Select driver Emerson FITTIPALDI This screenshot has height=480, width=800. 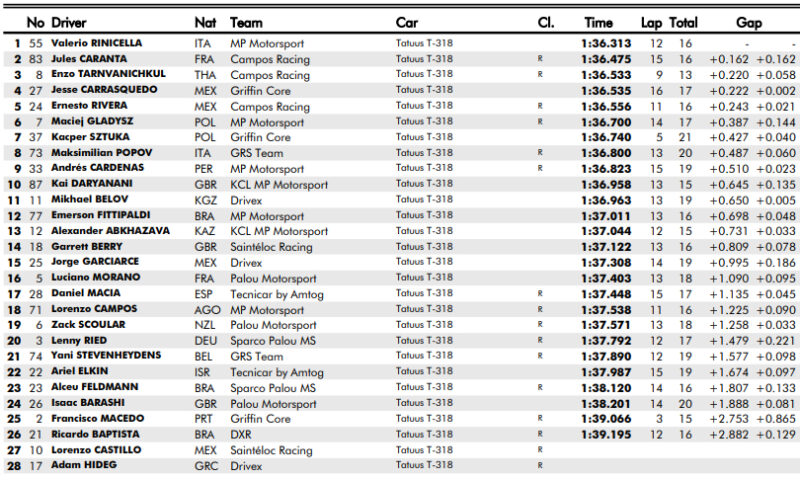(100, 215)
